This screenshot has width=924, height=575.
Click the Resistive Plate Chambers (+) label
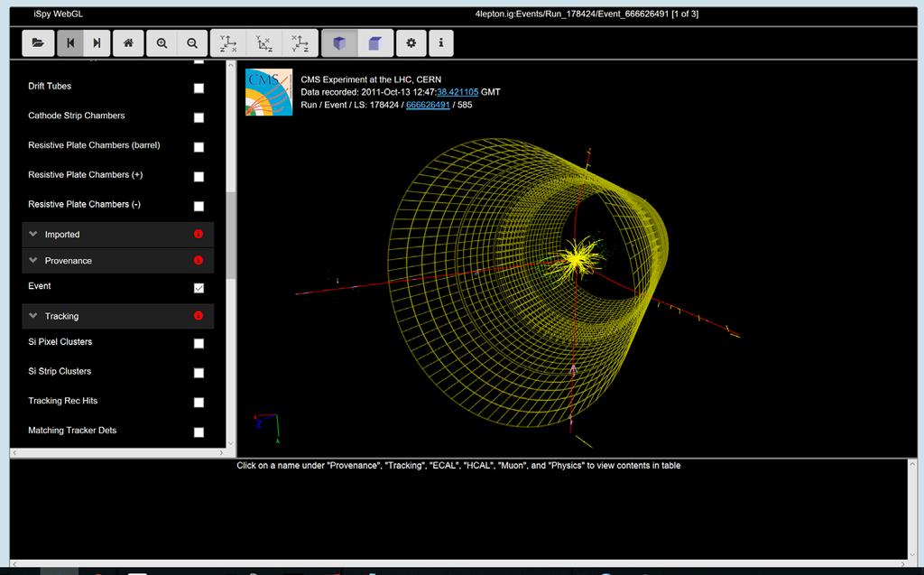(86, 174)
